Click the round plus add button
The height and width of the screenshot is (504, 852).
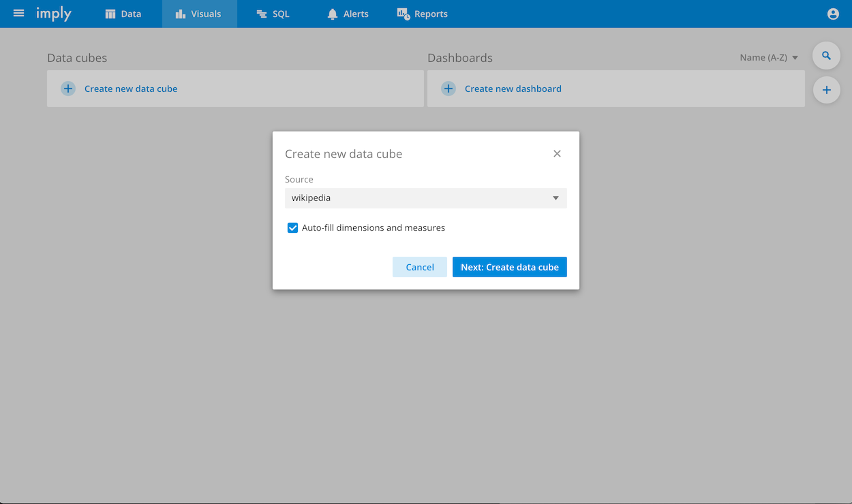(826, 90)
